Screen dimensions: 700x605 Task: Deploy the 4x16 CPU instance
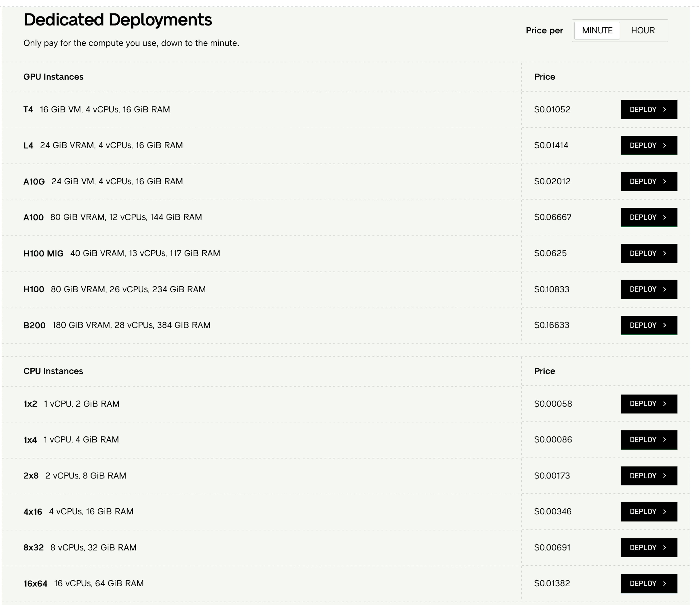pos(649,512)
